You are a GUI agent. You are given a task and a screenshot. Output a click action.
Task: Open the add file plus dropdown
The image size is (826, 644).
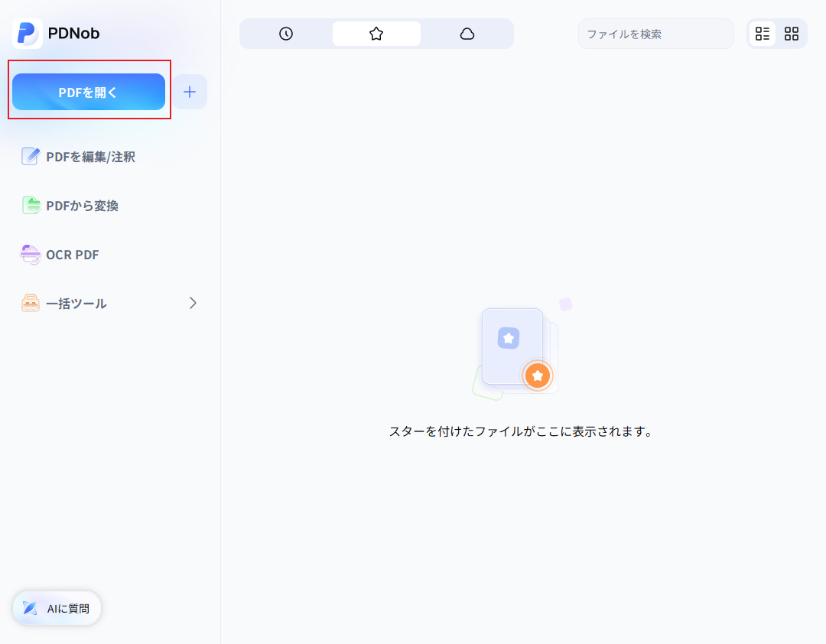190,91
